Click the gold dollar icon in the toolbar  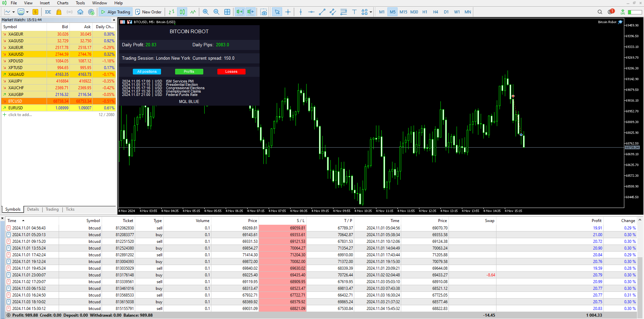tap(35, 12)
